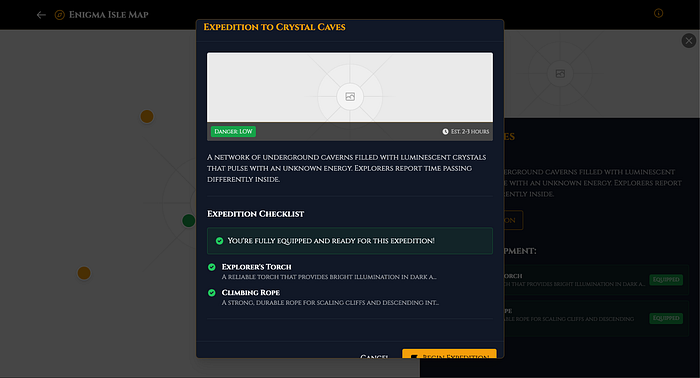Click the Danger: Low badge
700x378 pixels.
coord(233,132)
